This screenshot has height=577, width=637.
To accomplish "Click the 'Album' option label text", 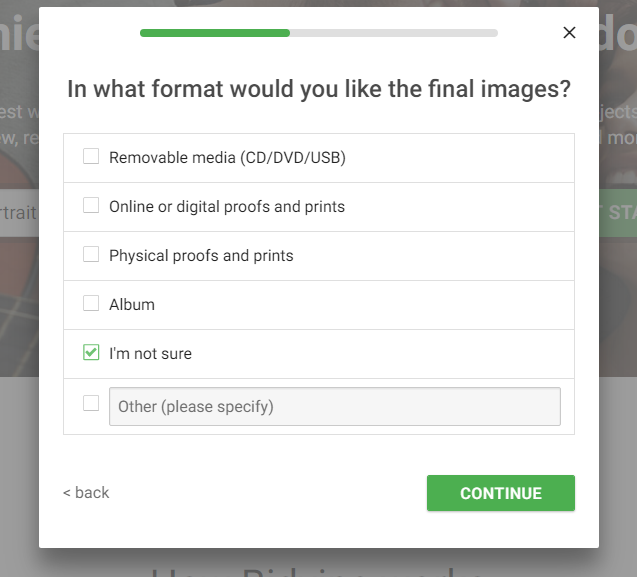I will (x=132, y=304).
